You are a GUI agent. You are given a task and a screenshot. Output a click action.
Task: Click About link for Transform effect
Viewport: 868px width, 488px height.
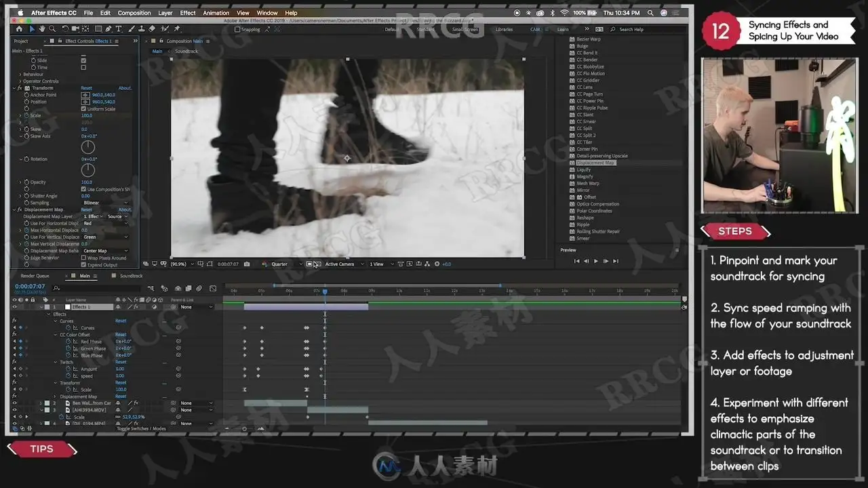tap(125, 88)
